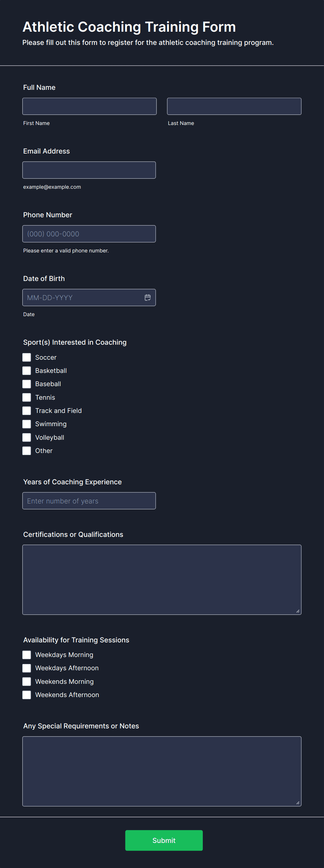The image size is (324, 868).
Task: Enable the Track and Field checkbox
Action: point(26,410)
